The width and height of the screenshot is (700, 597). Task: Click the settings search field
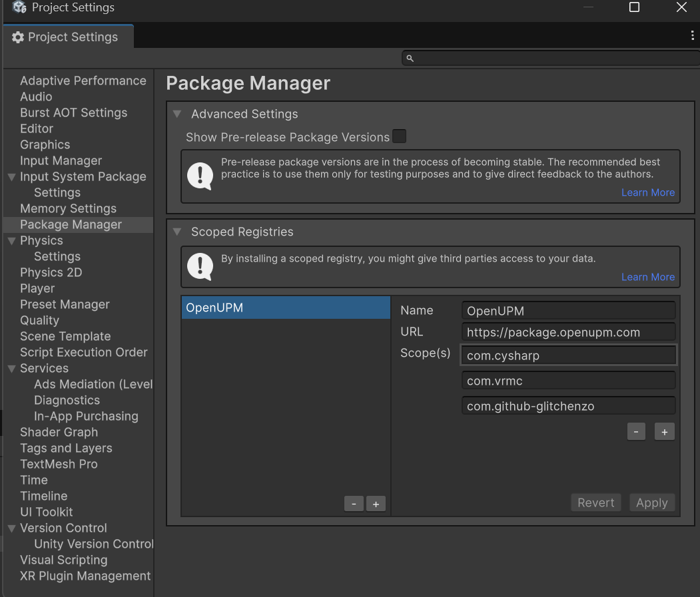pos(551,59)
